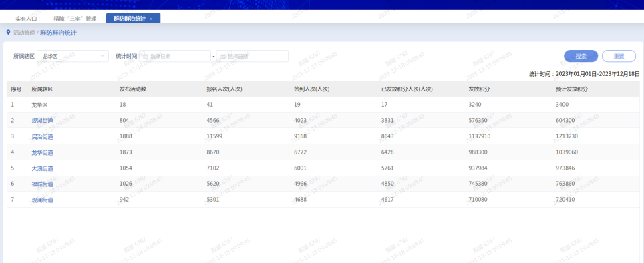Switch to the 实有人口 tab
The image size is (644, 263).
pyautogui.click(x=26, y=19)
